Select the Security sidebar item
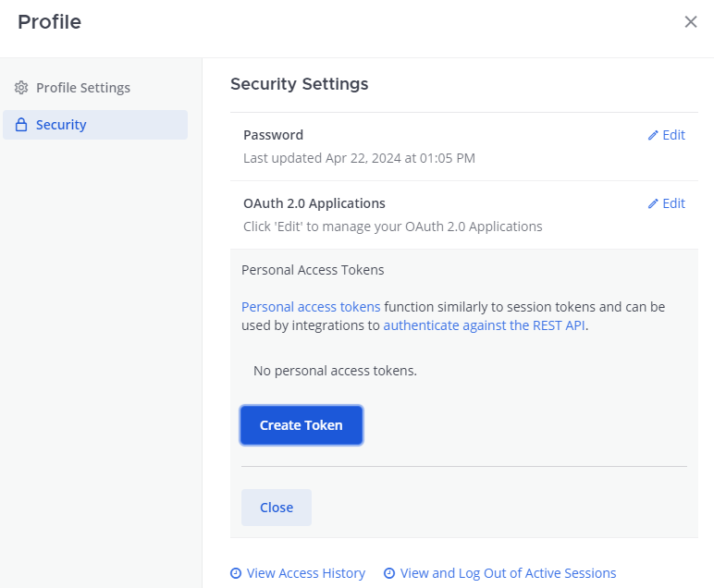This screenshot has width=714, height=588. point(95,125)
